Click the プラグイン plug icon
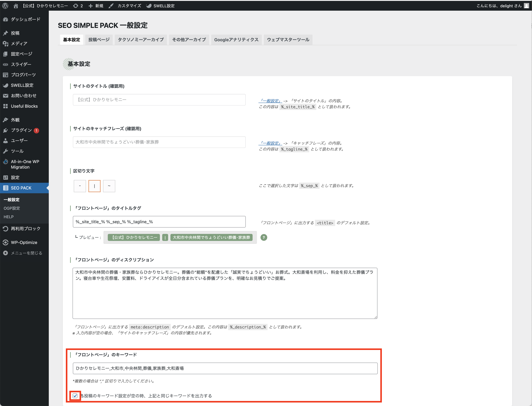Viewport: 532px width, 406px height. pos(6,130)
